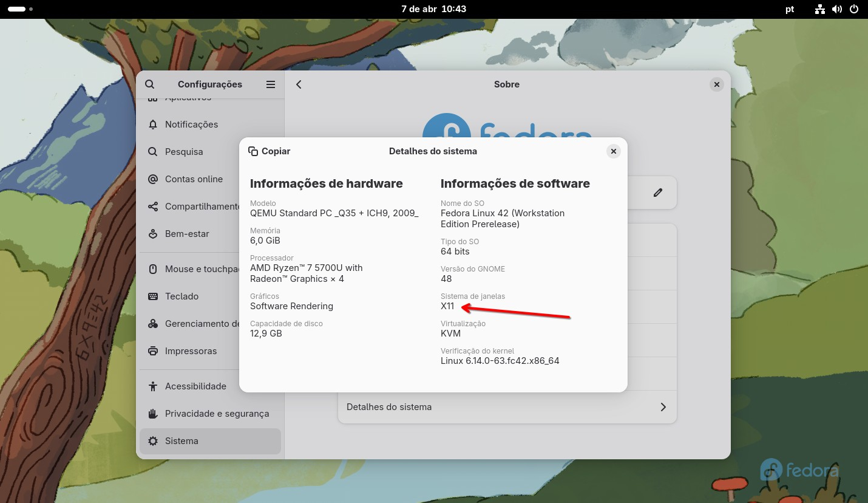The width and height of the screenshot is (868, 503).
Task: Go back using the Sobre back arrow
Action: tap(299, 84)
